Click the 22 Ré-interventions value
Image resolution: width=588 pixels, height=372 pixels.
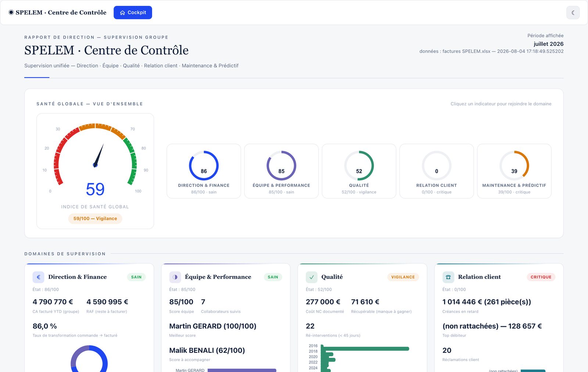point(310,326)
